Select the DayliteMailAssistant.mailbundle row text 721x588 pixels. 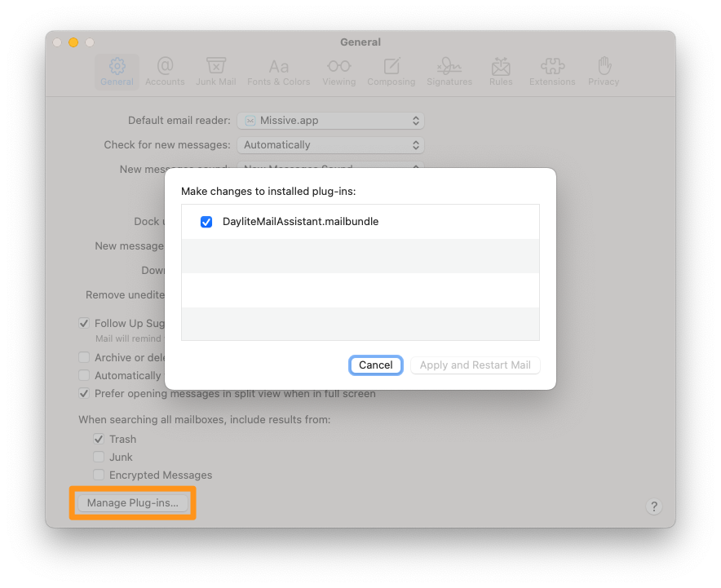[300, 222]
